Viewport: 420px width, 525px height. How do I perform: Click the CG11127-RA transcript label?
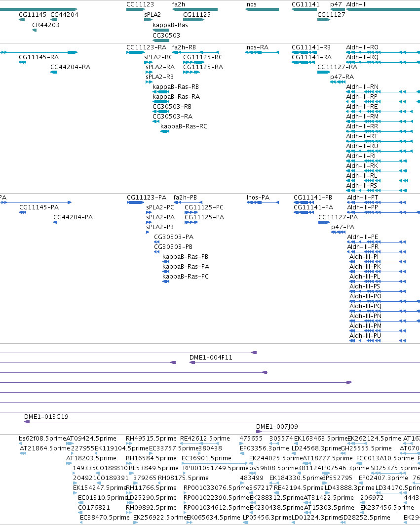point(338,67)
